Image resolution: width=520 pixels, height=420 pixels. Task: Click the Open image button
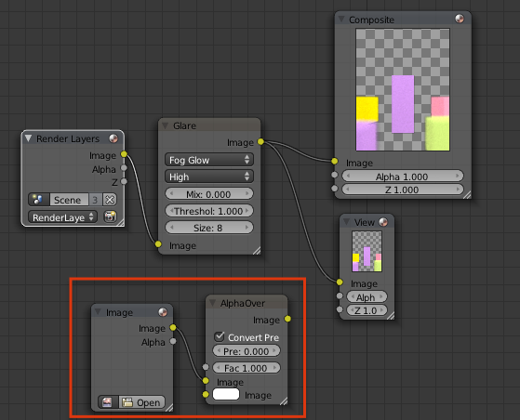141,402
